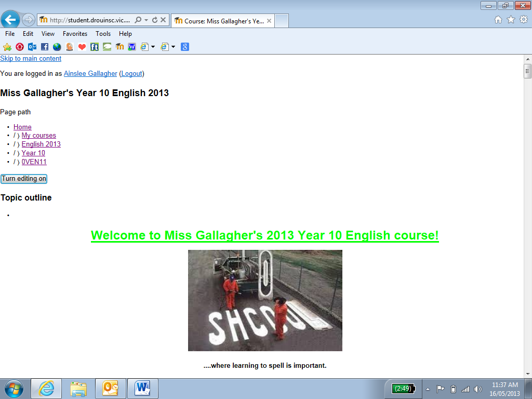Open the Outlook bookmark in favorites bar
Viewport: 532px width, 399px height.
tap(32, 47)
